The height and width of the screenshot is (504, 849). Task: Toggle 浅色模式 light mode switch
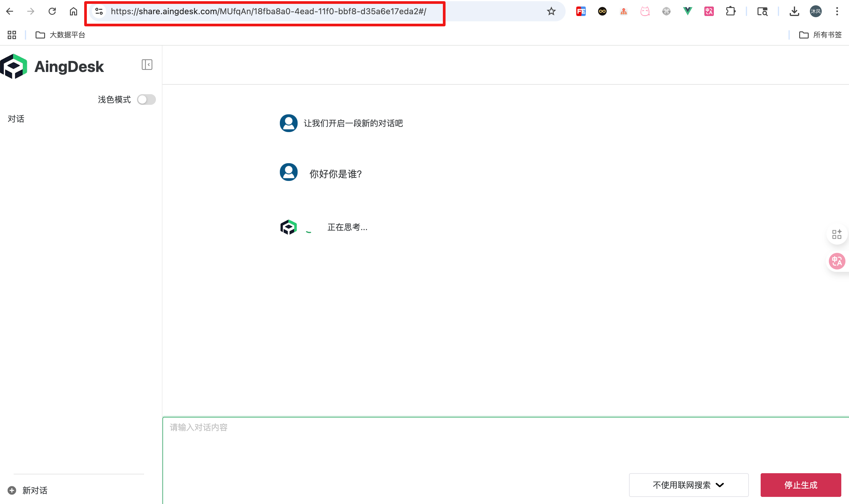click(146, 99)
